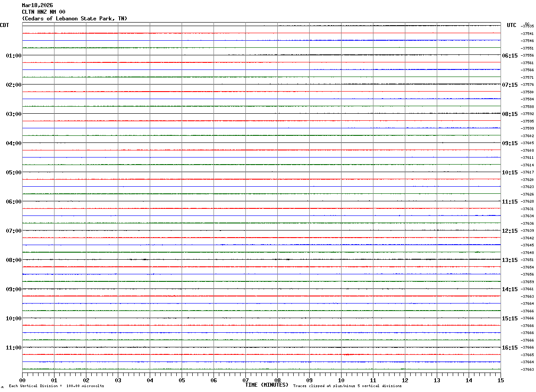Click the '06:00' CDT time label

14,202
